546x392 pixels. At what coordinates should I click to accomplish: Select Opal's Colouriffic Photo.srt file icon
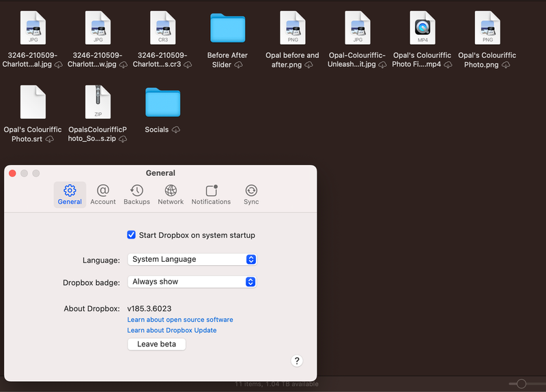pyautogui.click(x=33, y=102)
